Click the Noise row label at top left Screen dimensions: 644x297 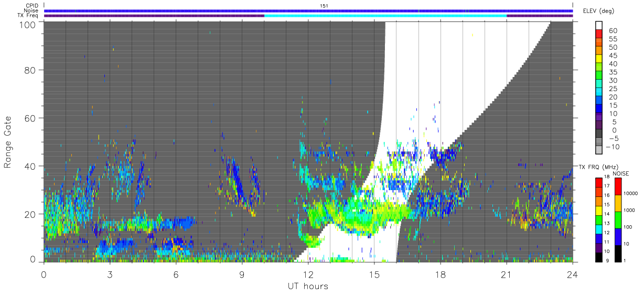(31, 10)
